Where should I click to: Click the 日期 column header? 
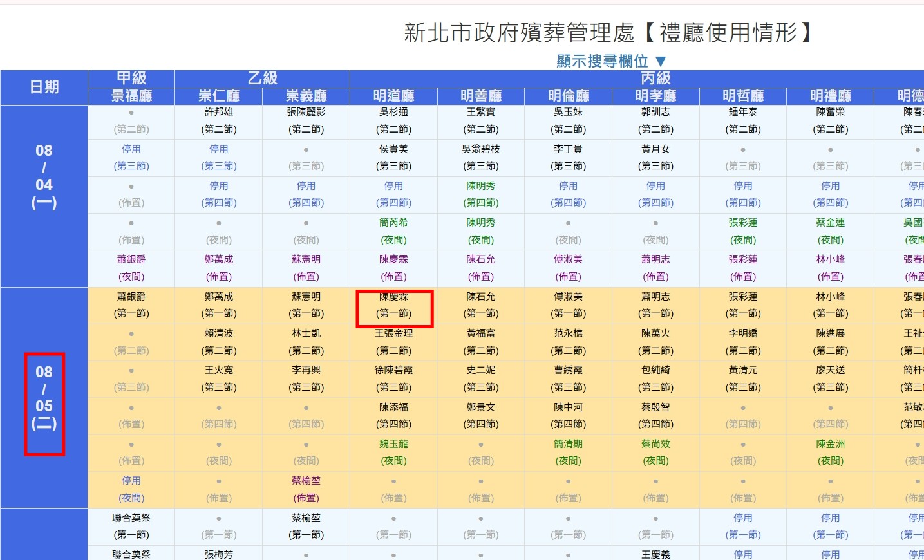click(x=44, y=87)
